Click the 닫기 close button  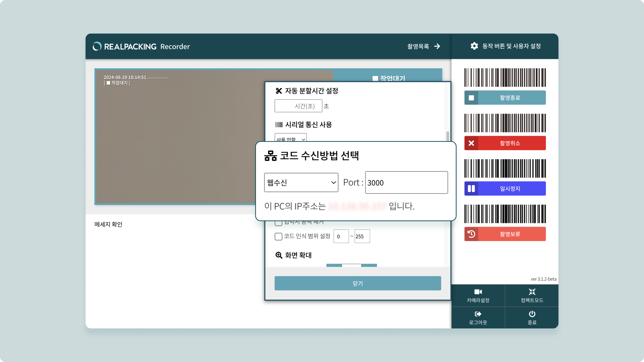pyautogui.click(x=357, y=283)
